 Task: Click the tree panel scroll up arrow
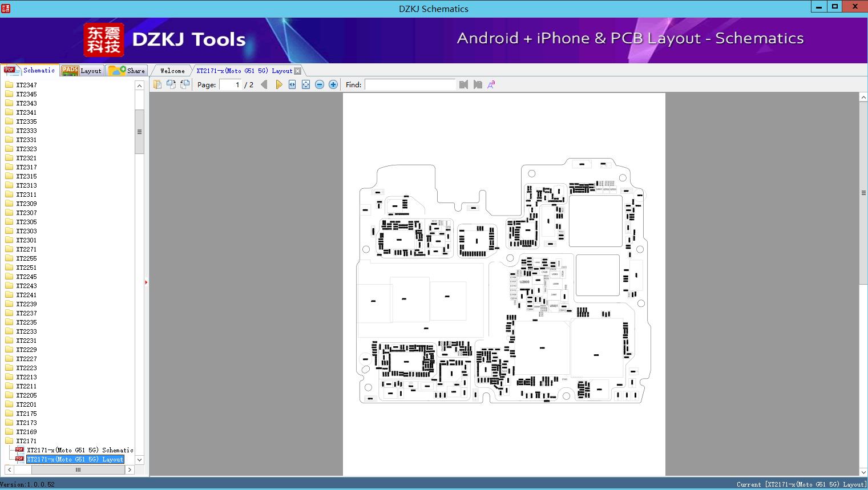coord(139,86)
